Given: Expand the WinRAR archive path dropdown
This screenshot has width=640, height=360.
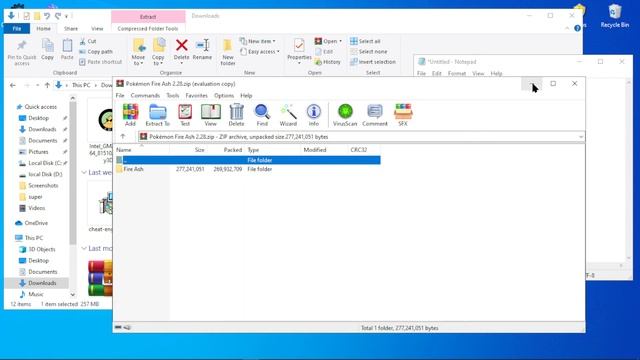Looking at the screenshot, I should 580,137.
